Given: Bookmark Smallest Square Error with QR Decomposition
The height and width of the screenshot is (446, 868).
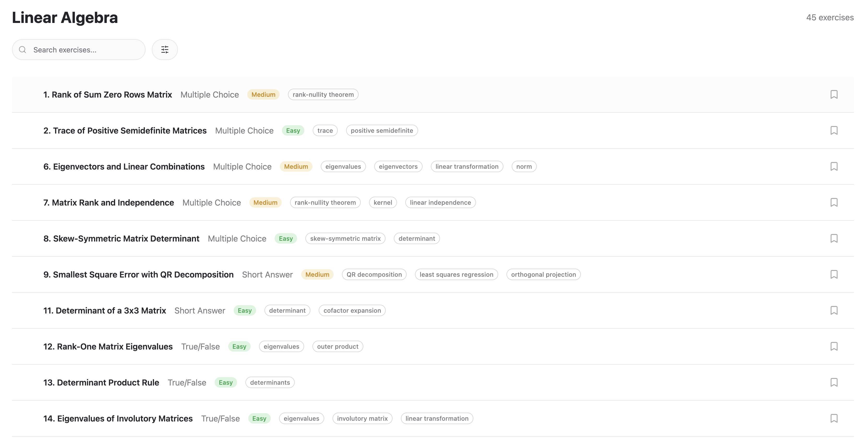Looking at the screenshot, I should tap(834, 275).
